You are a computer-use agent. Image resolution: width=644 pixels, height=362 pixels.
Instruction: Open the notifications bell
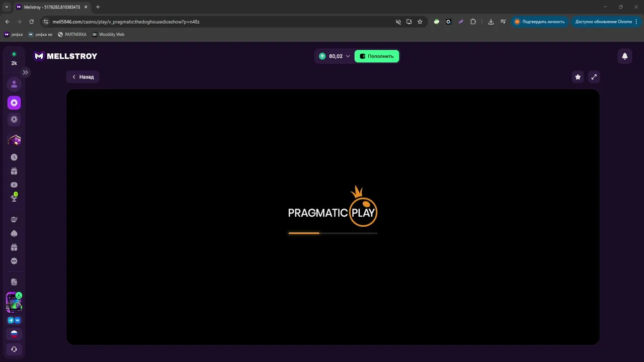[625, 56]
